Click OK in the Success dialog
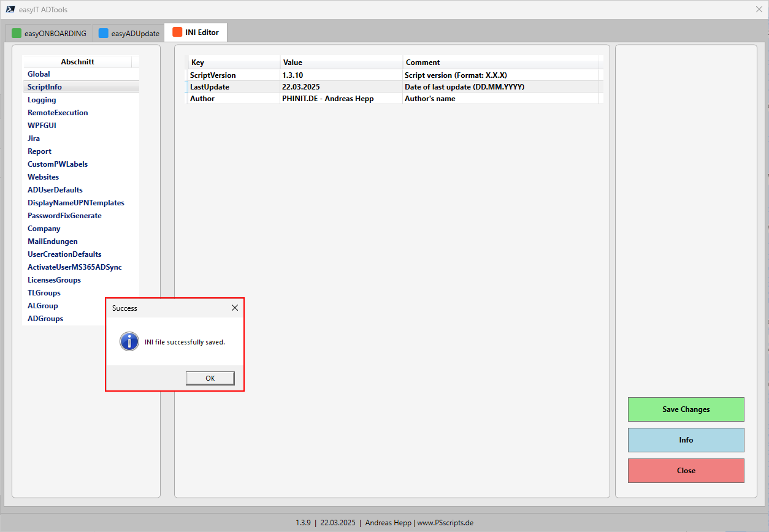 pos(210,378)
